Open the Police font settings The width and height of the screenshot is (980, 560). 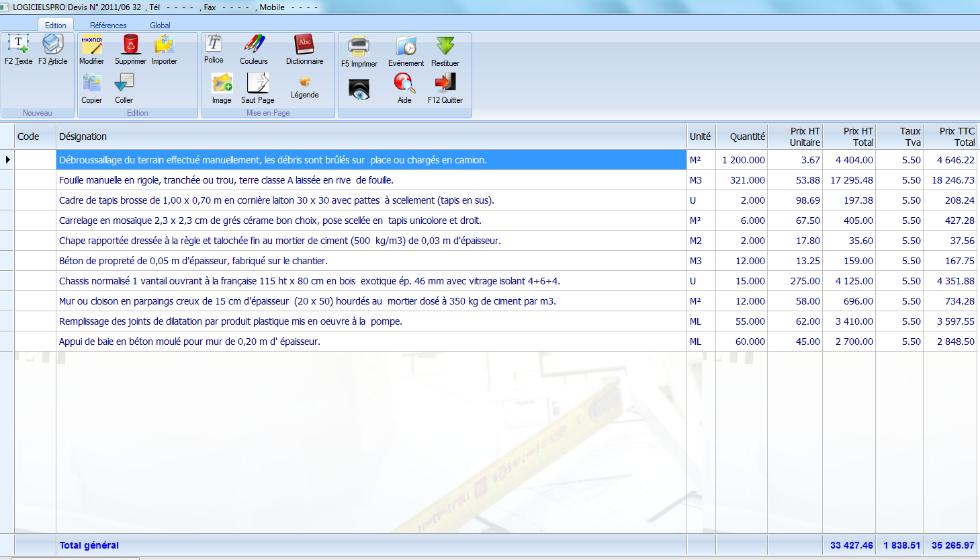tap(214, 44)
